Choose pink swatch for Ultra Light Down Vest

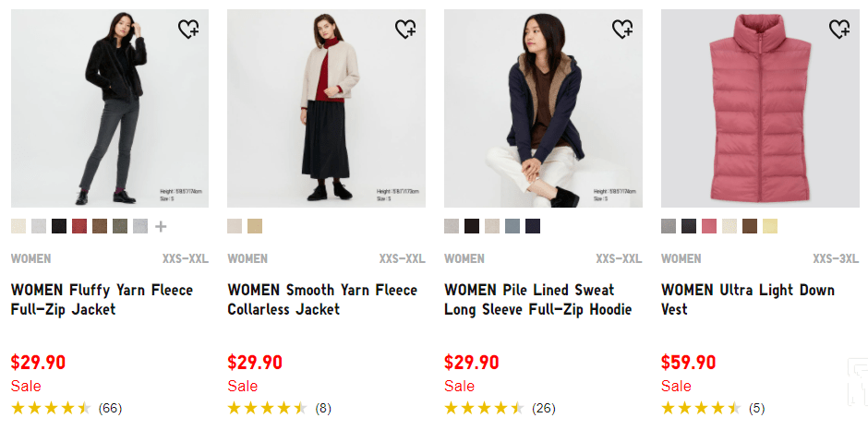click(x=709, y=226)
